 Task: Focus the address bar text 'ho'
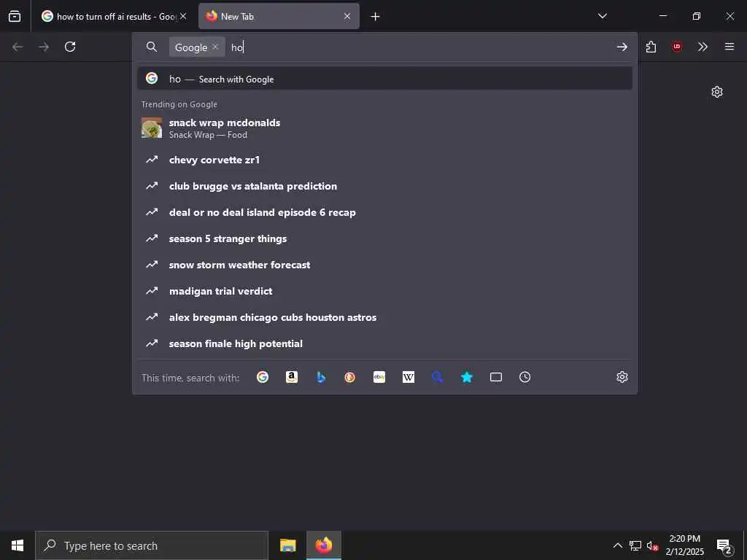pos(237,47)
